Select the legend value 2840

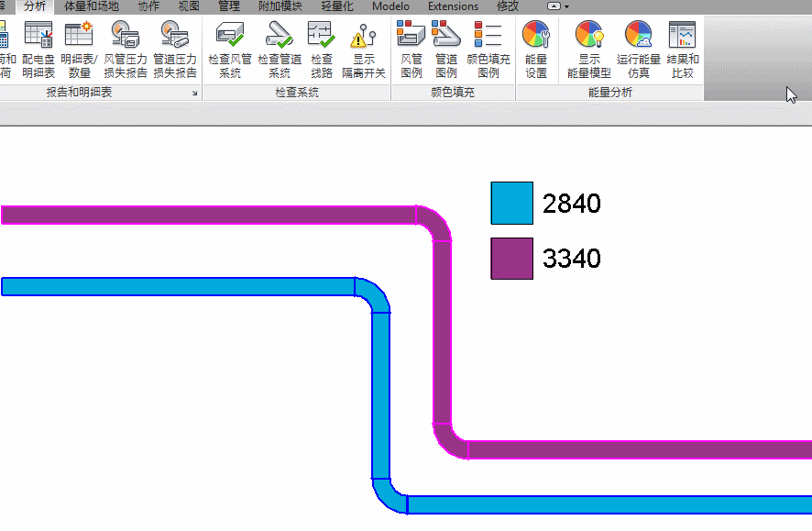click(x=572, y=204)
